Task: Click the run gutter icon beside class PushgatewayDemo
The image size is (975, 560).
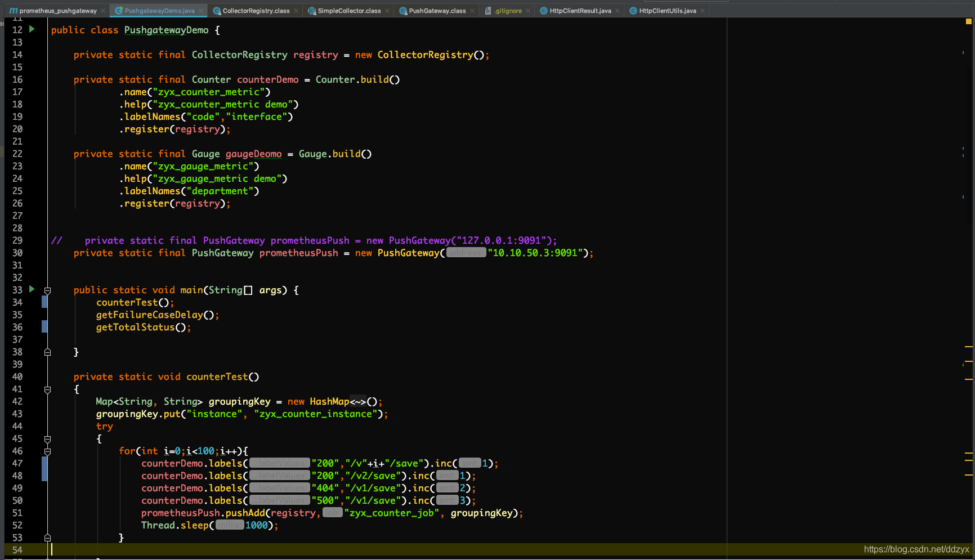Action: point(32,29)
